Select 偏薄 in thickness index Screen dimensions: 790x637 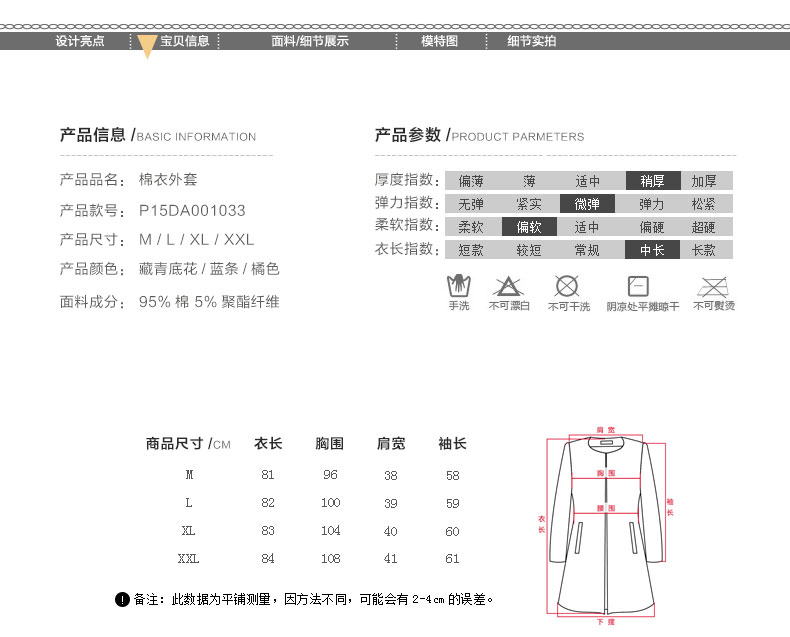coord(471,180)
